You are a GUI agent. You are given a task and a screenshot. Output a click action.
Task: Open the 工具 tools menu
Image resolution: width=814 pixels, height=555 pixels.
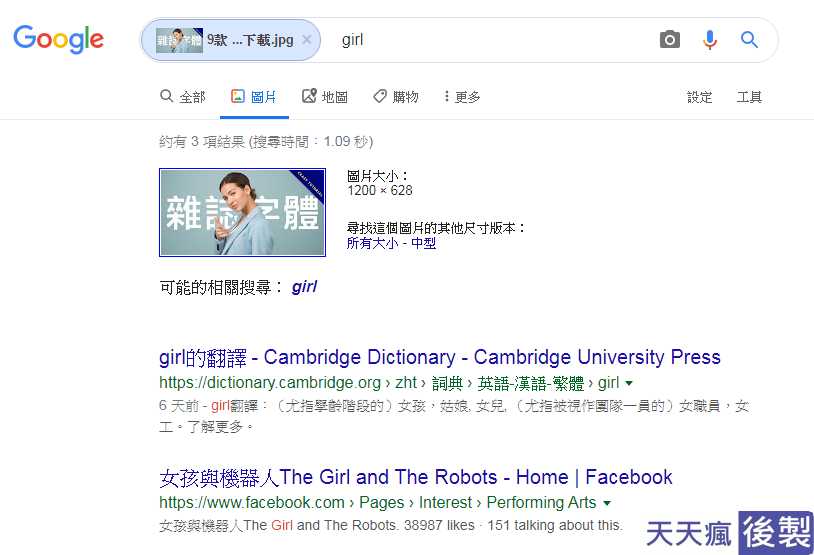[x=749, y=97]
